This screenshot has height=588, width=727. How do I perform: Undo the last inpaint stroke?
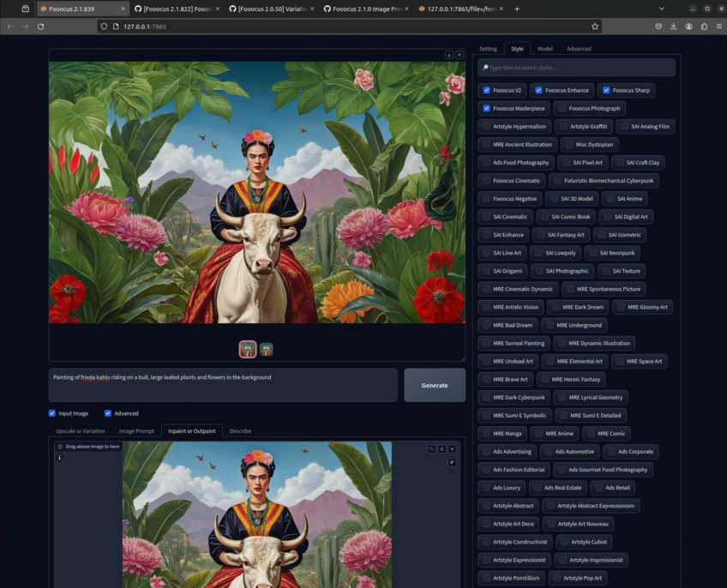click(x=432, y=448)
